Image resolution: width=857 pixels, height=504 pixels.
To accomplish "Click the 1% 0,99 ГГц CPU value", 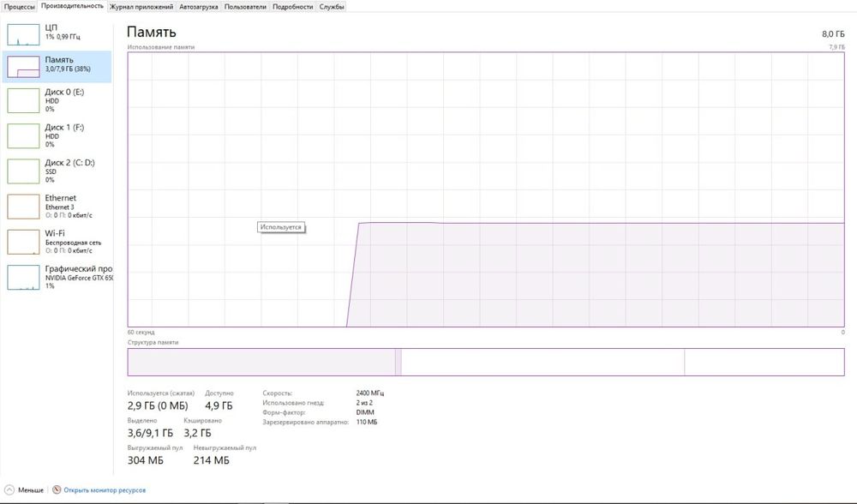I will (63, 37).
